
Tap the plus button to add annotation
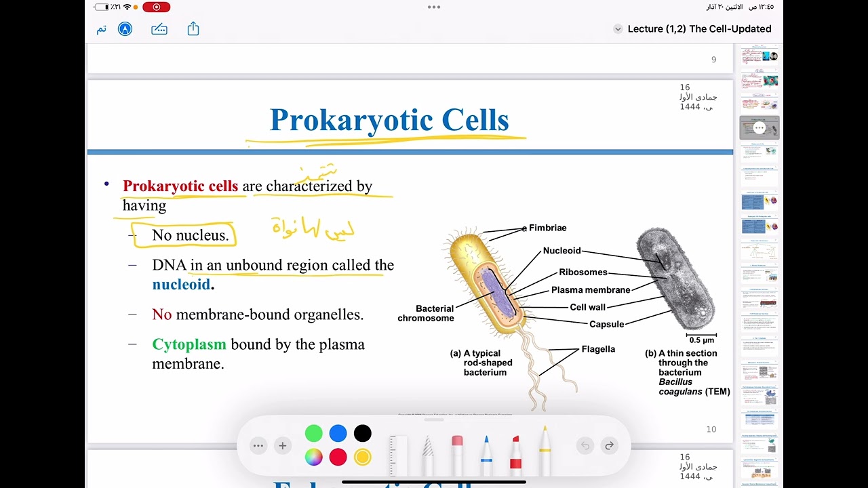pos(283,445)
